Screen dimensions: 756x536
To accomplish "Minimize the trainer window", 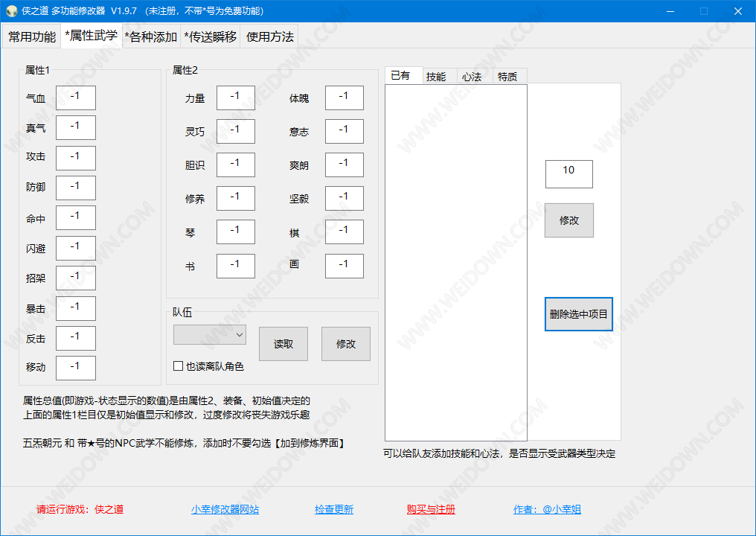I will coord(670,11).
